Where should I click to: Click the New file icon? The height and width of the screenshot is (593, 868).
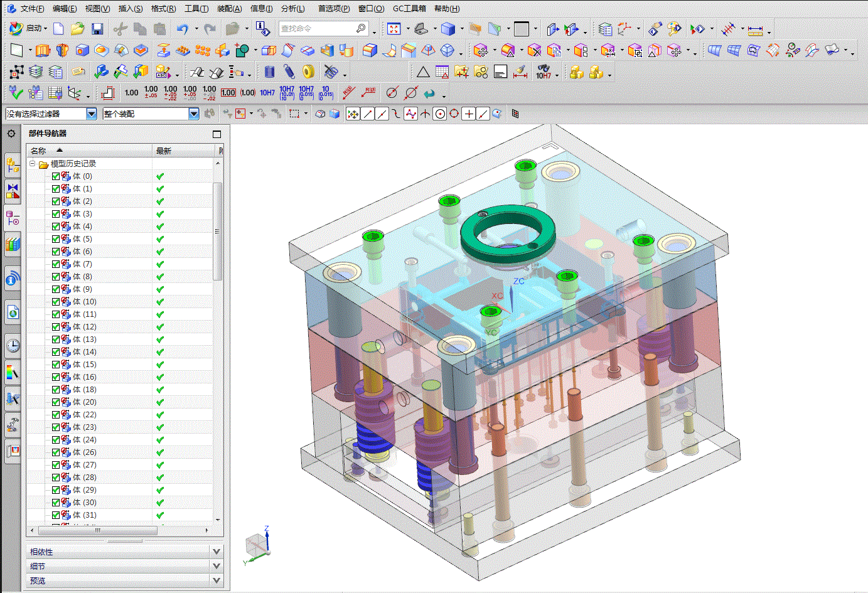tap(58, 28)
